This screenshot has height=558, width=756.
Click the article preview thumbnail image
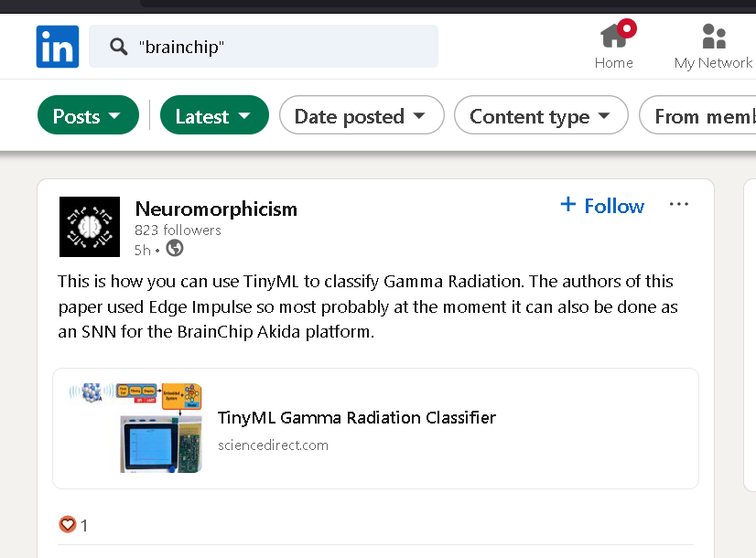coord(135,428)
